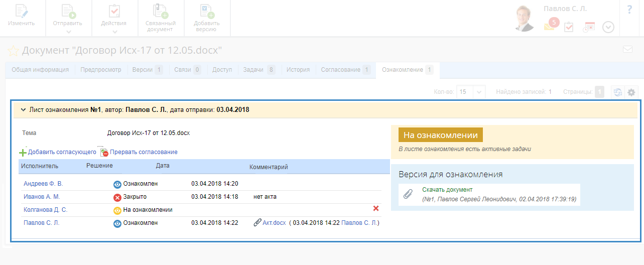Switch to the Общая информация tab
644x265 pixels.
(40, 70)
